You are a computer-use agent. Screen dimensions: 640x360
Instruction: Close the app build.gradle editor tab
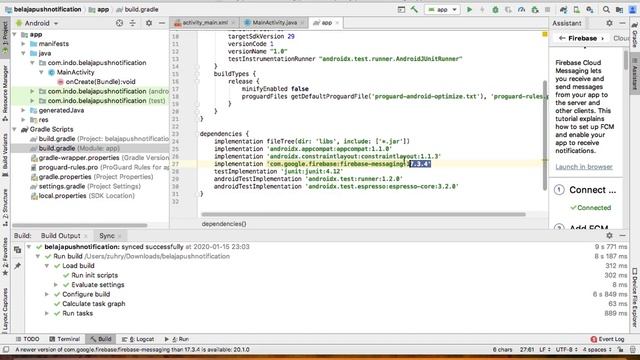337,23
